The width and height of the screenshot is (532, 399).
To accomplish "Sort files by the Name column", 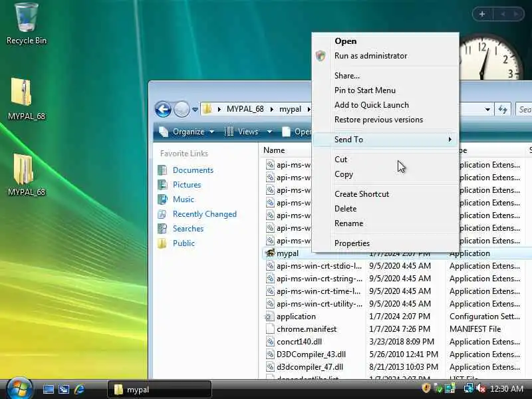I will [x=274, y=150].
